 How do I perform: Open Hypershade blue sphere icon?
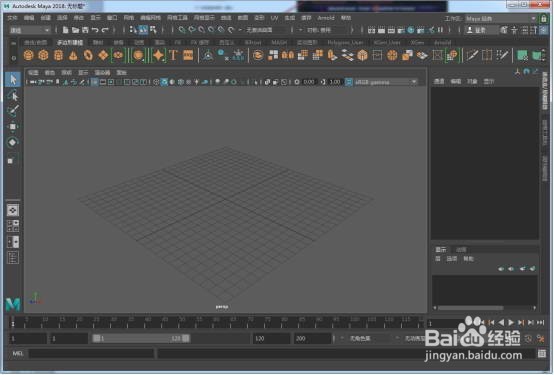tap(411, 30)
